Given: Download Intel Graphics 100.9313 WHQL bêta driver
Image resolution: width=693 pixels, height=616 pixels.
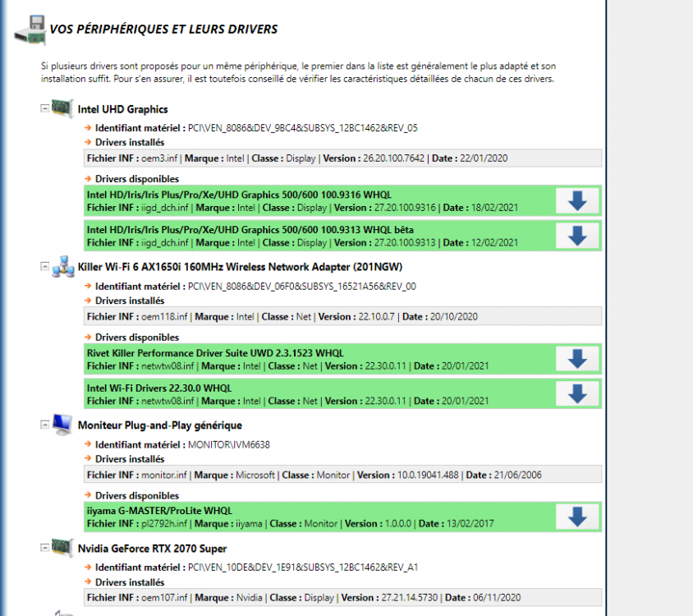Looking at the screenshot, I should (x=577, y=236).
